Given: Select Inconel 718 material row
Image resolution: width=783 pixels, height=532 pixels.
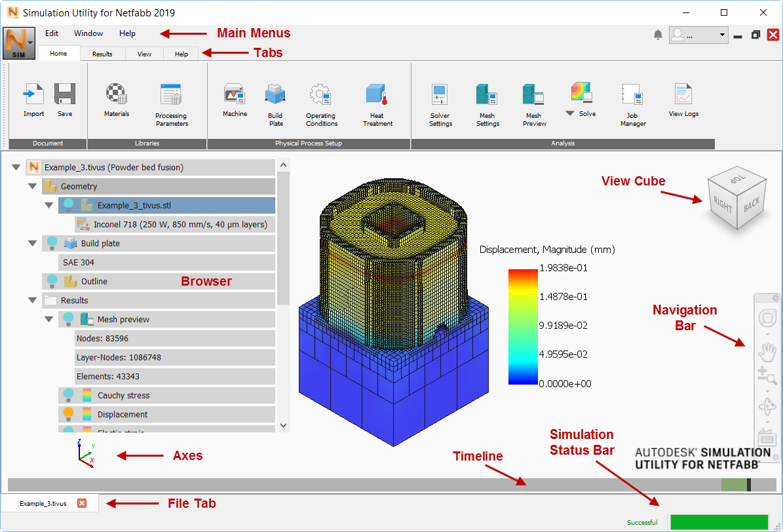Looking at the screenshot, I should [175, 224].
